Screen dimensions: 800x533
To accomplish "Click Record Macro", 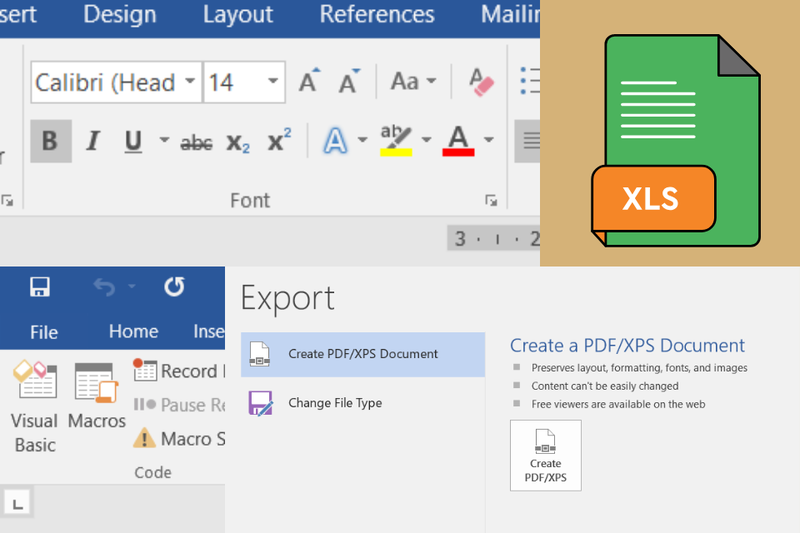I will pyautogui.click(x=179, y=371).
